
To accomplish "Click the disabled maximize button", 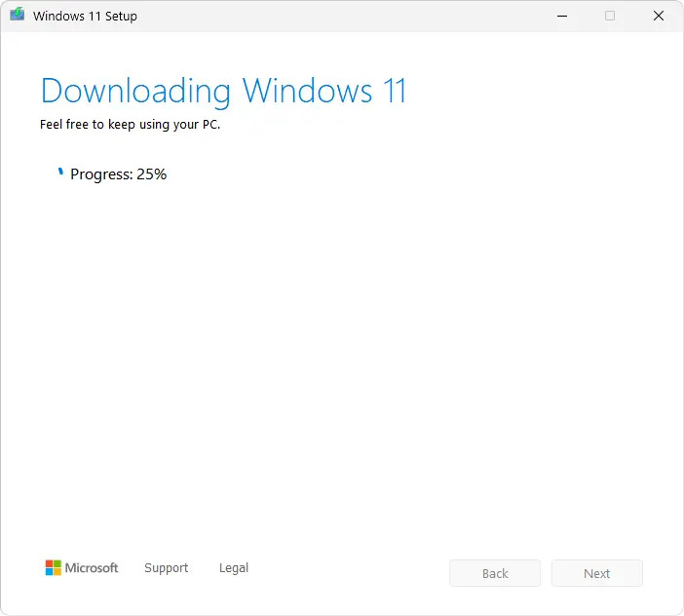I will click(x=610, y=17).
